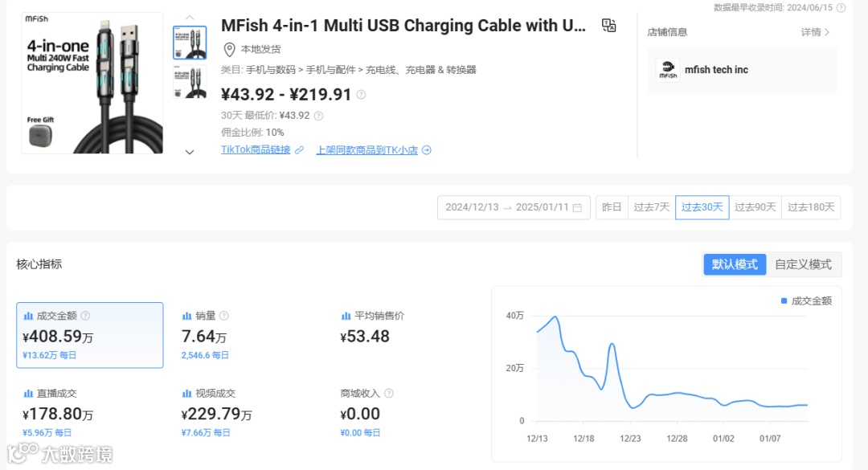The width and height of the screenshot is (868, 470).
Task: Select 过去7天 time range tab
Action: pyautogui.click(x=651, y=207)
